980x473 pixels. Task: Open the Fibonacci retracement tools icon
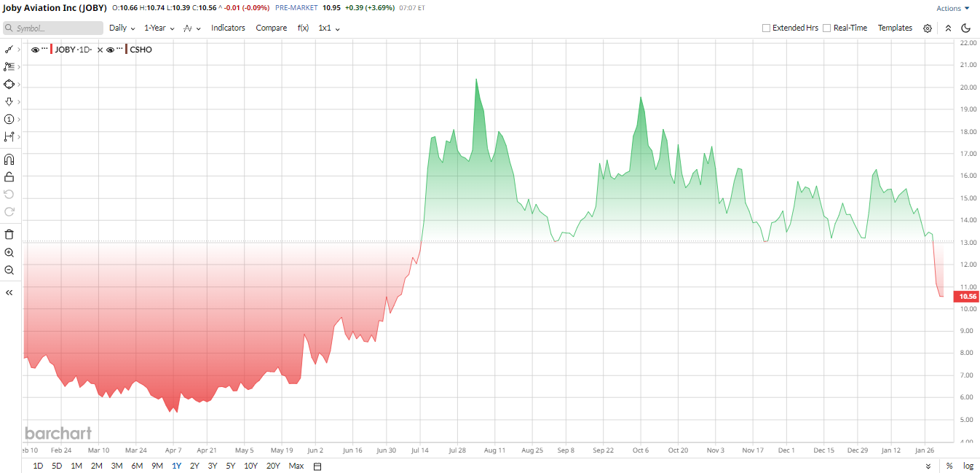point(9,66)
